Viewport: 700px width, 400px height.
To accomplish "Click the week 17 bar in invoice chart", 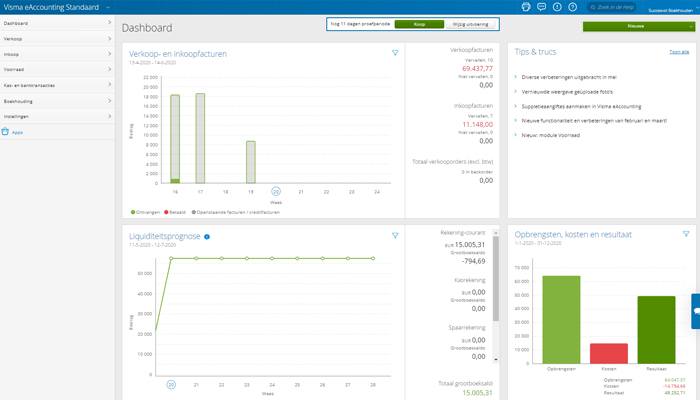I will (200, 138).
